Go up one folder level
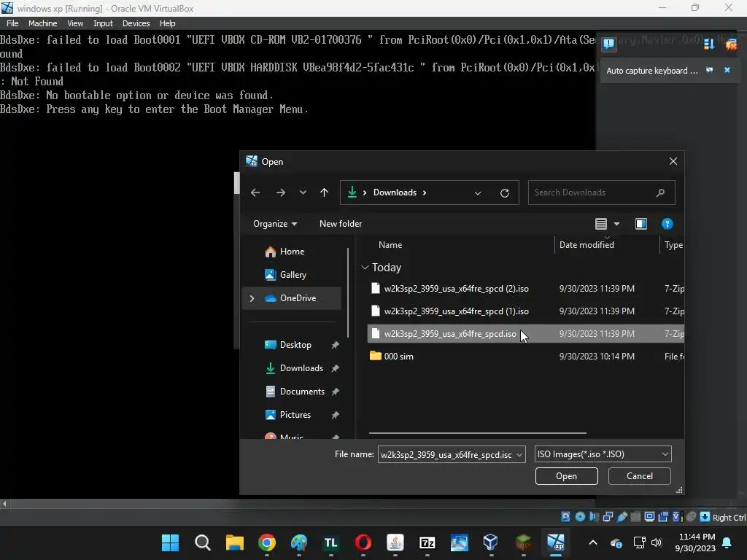Image resolution: width=747 pixels, height=560 pixels. coord(325,192)
